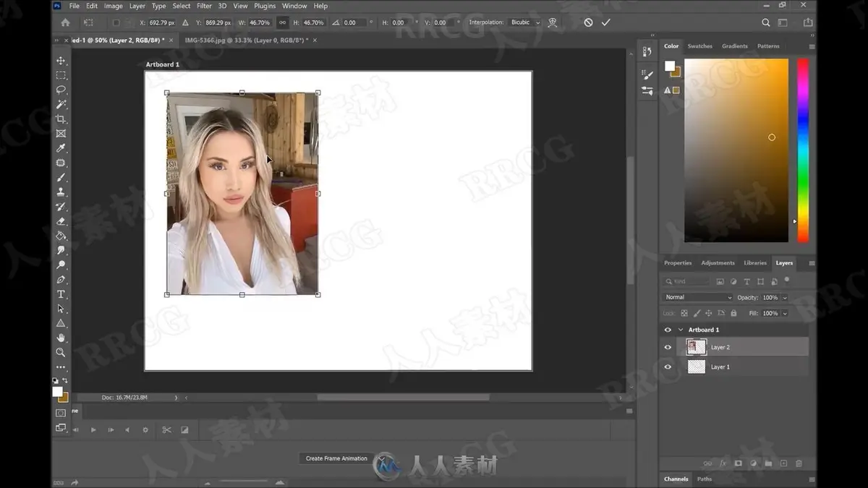The image size is (868, 488).
Task: Select the Path Selection arrow tool
Action: point(61,309)
